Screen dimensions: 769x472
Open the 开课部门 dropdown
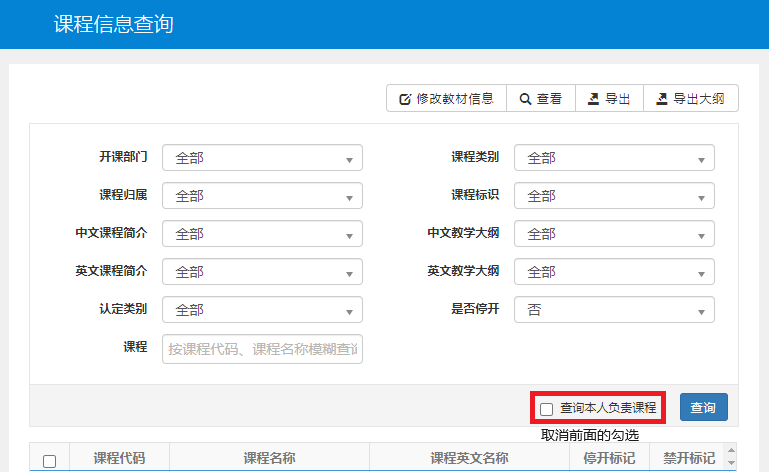262,158
